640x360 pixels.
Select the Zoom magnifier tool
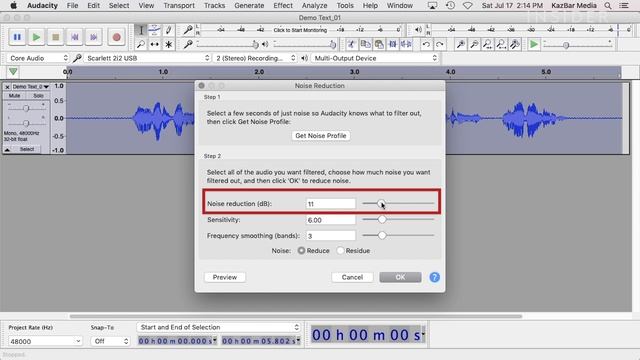pos(141,44)
